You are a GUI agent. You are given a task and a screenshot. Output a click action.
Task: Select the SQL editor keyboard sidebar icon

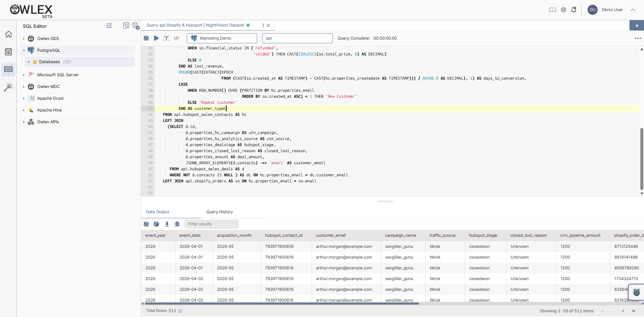point(8,70)
